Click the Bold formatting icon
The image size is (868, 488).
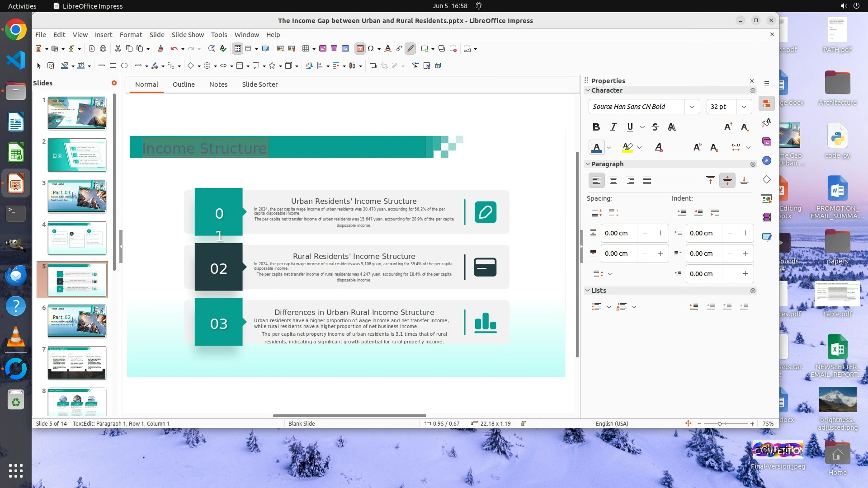pos(596,127)
